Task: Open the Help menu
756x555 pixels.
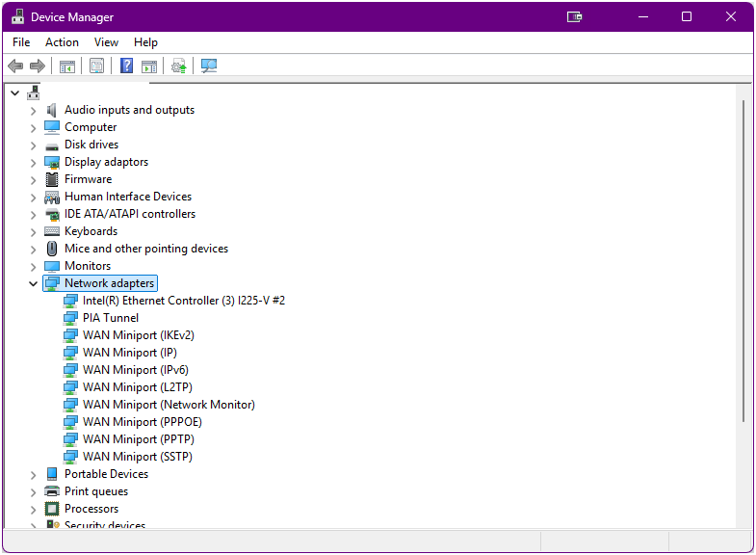Action: (x=145, y=42)
